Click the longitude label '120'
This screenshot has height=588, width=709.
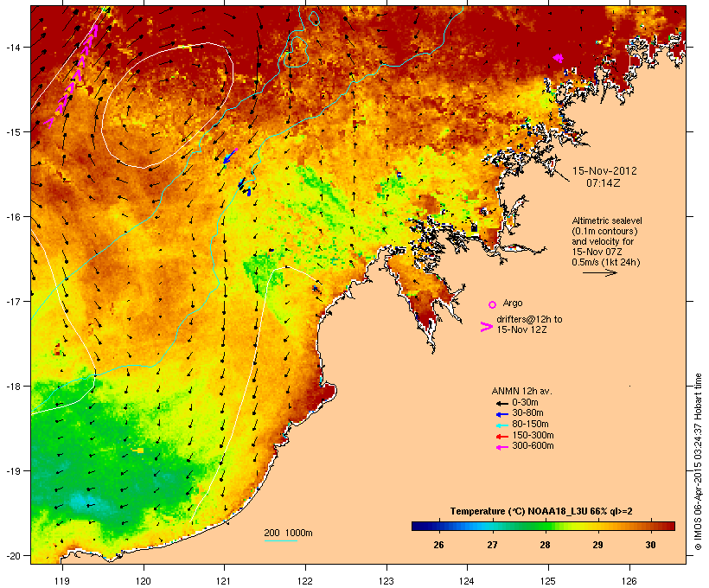(144, 581)
